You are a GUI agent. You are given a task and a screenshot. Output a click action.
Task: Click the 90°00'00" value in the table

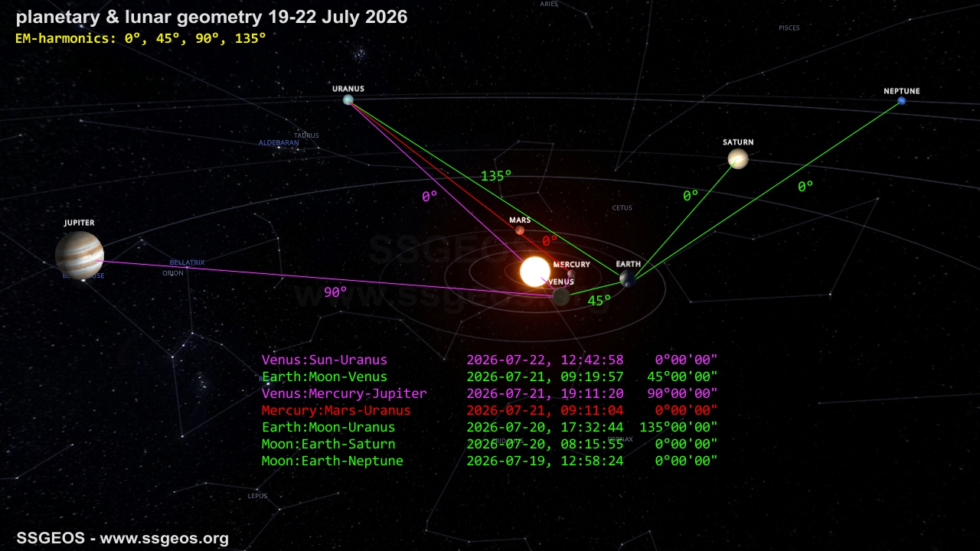[682, 393]
